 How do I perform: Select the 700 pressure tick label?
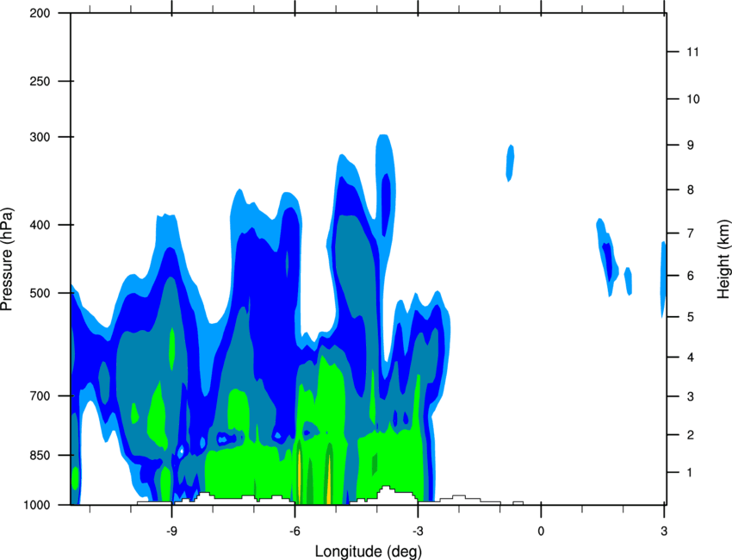click(40, 395)
